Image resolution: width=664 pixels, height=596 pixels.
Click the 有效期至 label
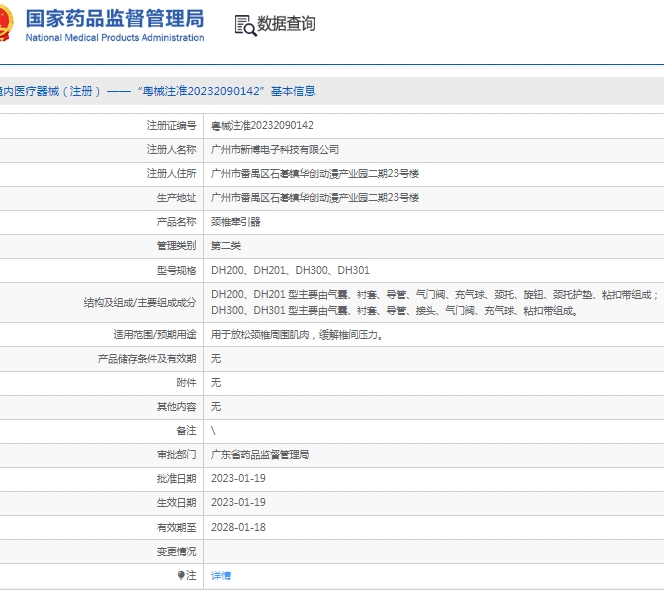coord(177,527)
